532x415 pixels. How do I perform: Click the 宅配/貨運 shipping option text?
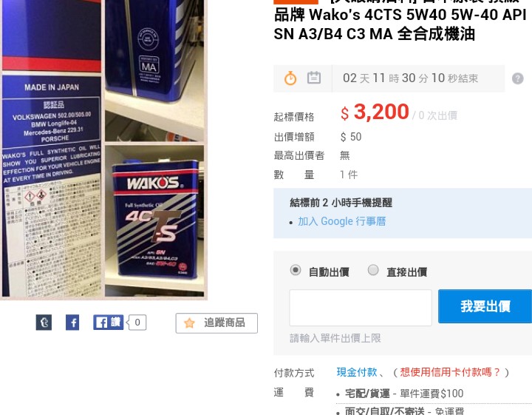tap(367, 394)
